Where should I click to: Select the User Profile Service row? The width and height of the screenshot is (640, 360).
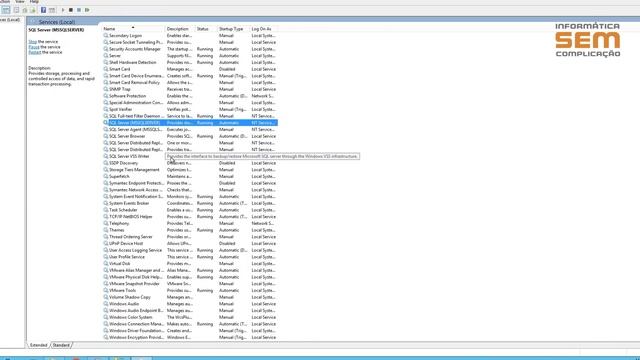click(190, 257)
